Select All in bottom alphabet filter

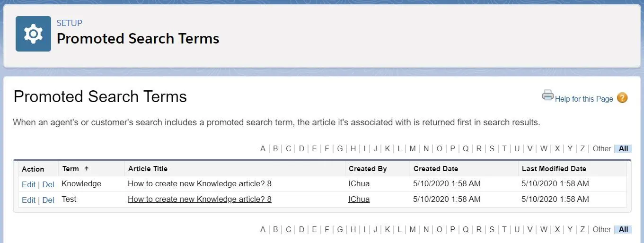tap(623, 229)
